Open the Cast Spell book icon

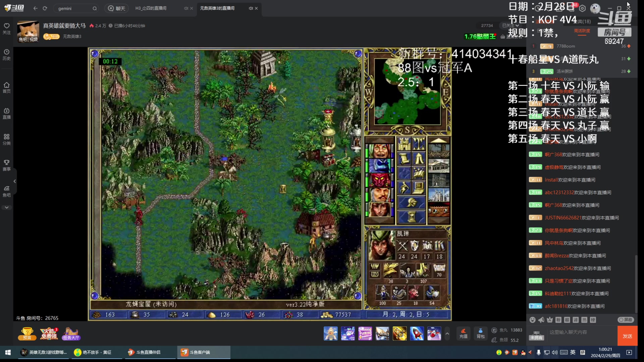[x=419, y=173]
